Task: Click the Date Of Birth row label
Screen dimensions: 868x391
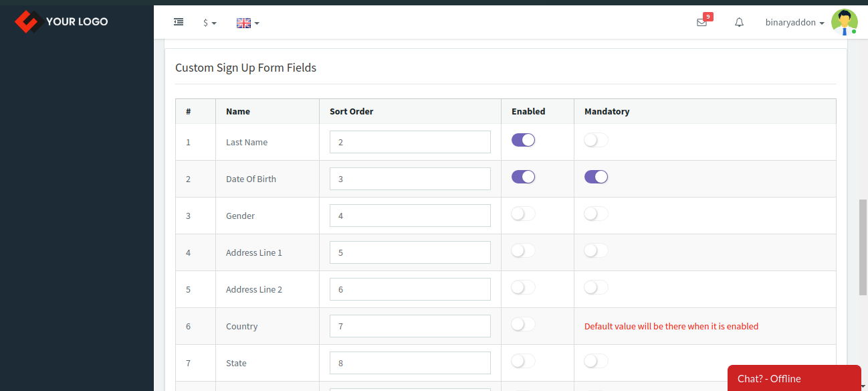Action: (251, 179)
